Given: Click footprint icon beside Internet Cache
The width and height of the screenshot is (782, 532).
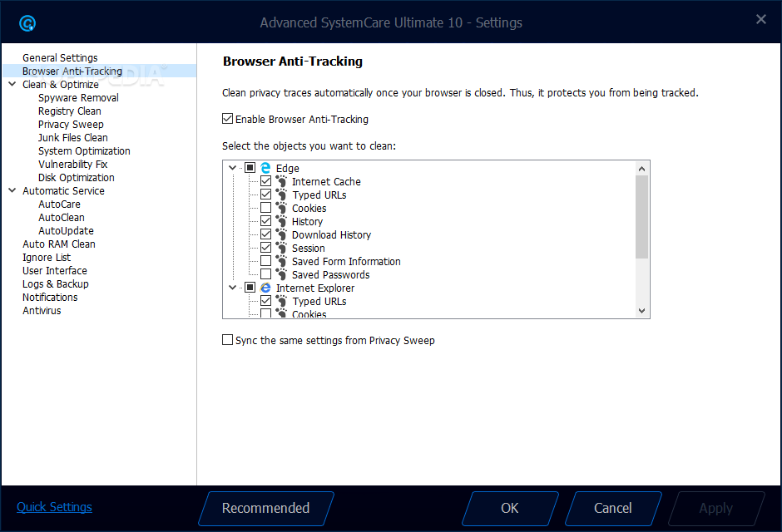Looking at the screenshot, I should (x=281, y=181).
